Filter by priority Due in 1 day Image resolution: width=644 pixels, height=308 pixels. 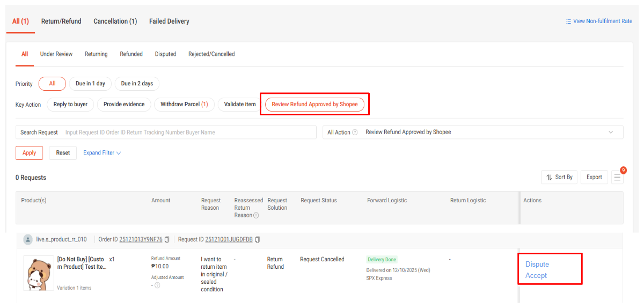90,84
